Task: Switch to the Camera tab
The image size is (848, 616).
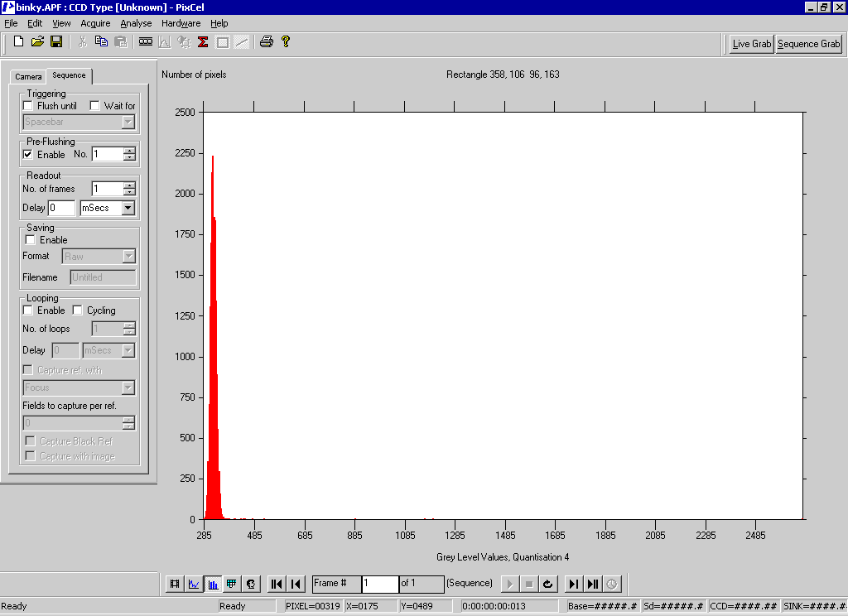Action: click(28, 76)
